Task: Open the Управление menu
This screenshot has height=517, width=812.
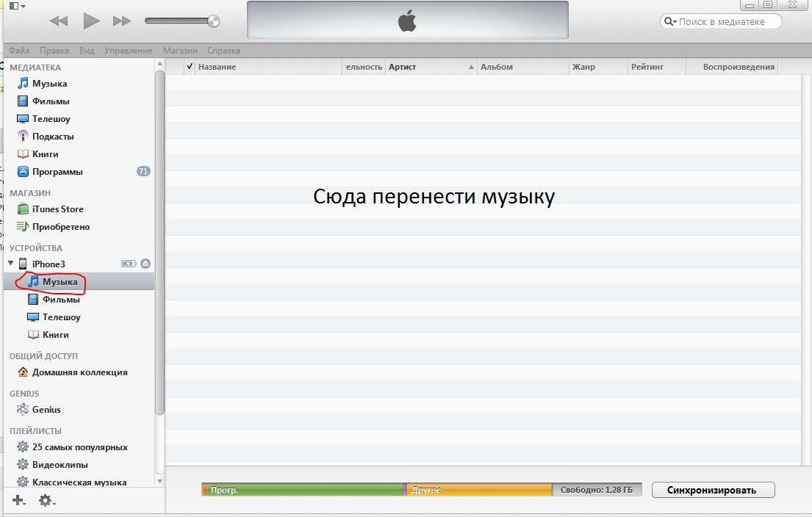Action: coord(129,50)
